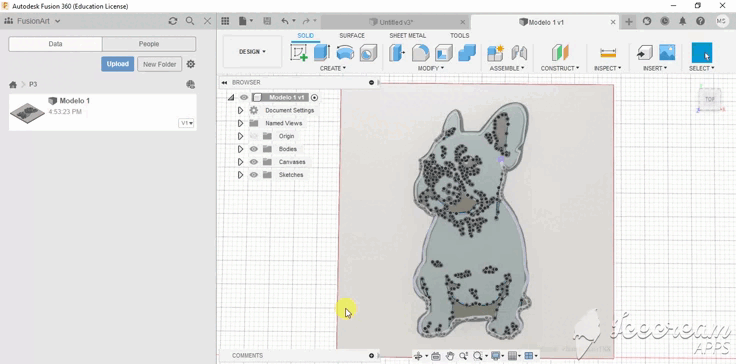Open the MS user account menu
The image size is (736, 364).
[721, 21]
